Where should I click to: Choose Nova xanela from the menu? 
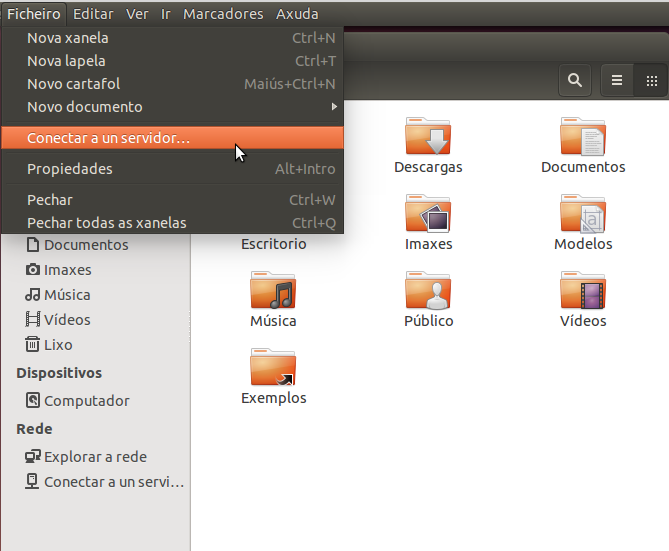point(172,38)
